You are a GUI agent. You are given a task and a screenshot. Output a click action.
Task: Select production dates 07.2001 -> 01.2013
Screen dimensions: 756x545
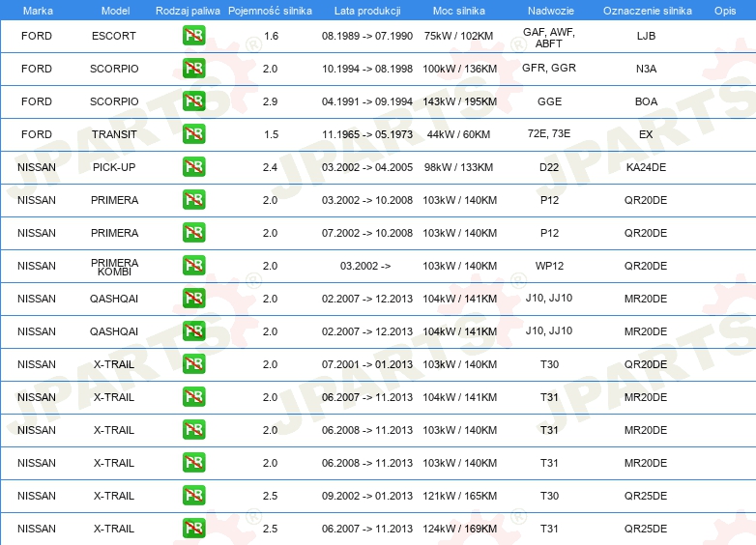[x=367, y=364]
